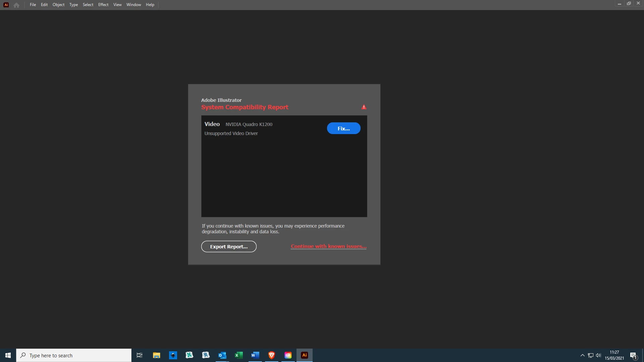The height and width of the screenshot is (362, 644).
Task: Open the Effect menu
Action: (103, 5)
